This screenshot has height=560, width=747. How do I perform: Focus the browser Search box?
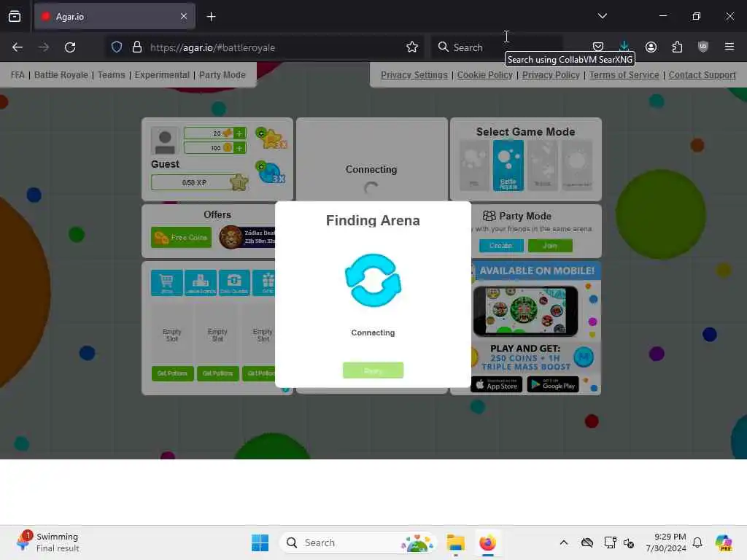point(496,47)
